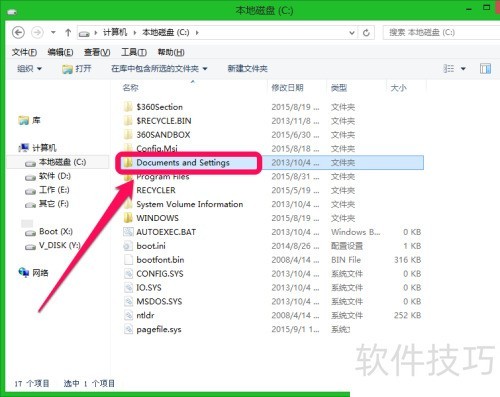Select the Documents and Settings folder
Screen dimensions: 500x397
point(183,163)
